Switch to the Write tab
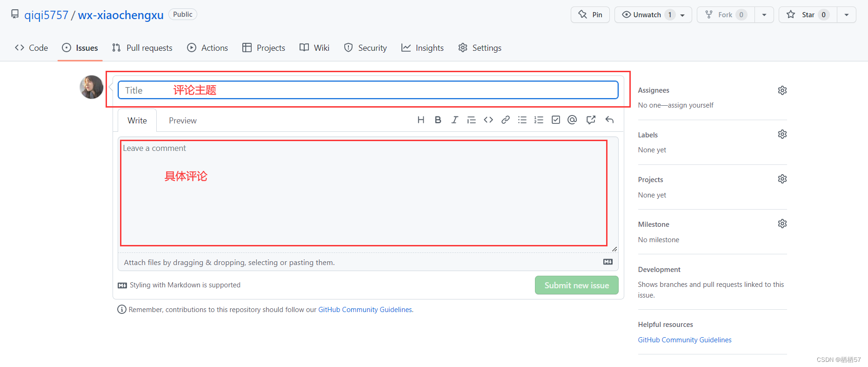The height and width of the screenshot is (367, 868). (137, 120)
